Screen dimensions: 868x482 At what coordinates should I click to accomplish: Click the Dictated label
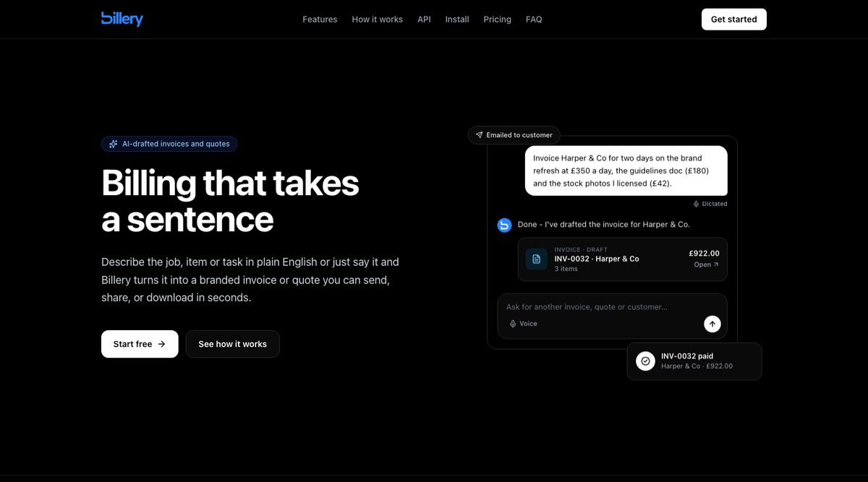tap(715, 204)
